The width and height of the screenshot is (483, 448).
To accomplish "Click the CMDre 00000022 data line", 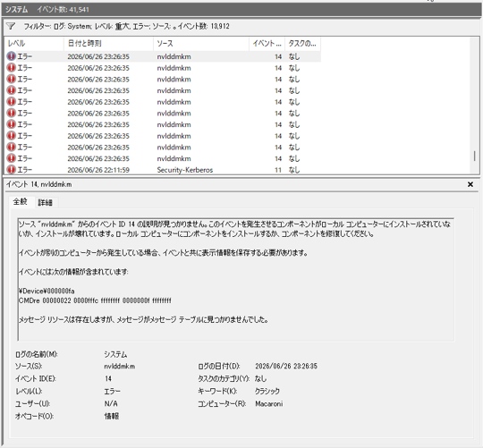I will [95, 300].
